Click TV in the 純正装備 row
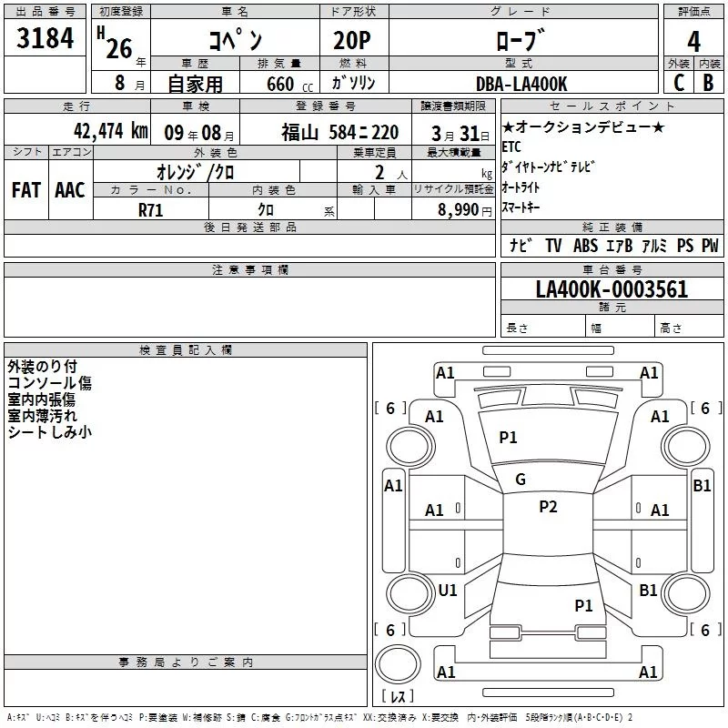The height and width of the screenshot is (728, 728). pos(553,245)
